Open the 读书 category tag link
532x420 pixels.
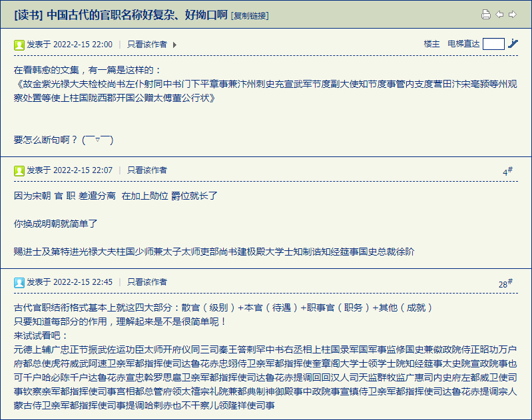(29, 15)
